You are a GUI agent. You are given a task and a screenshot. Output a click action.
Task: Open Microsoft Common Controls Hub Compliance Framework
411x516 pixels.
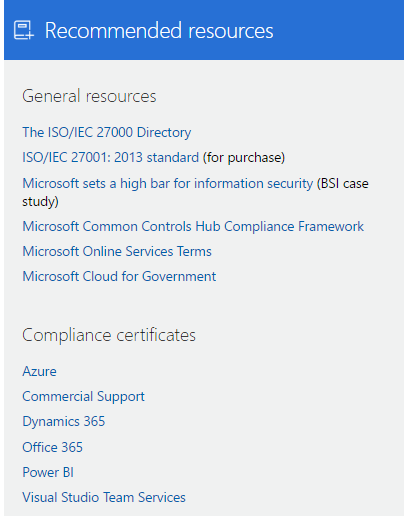click(193, 226)
